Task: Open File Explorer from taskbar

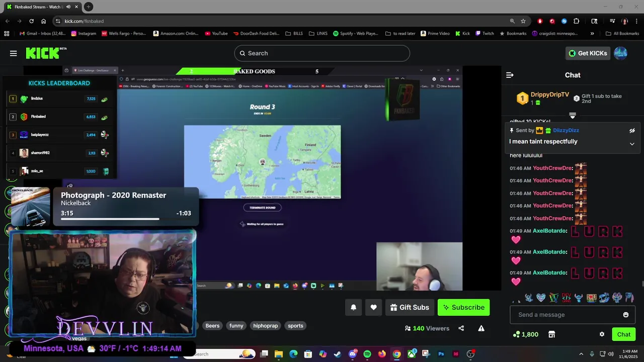Action: click(x=279, y=354)
